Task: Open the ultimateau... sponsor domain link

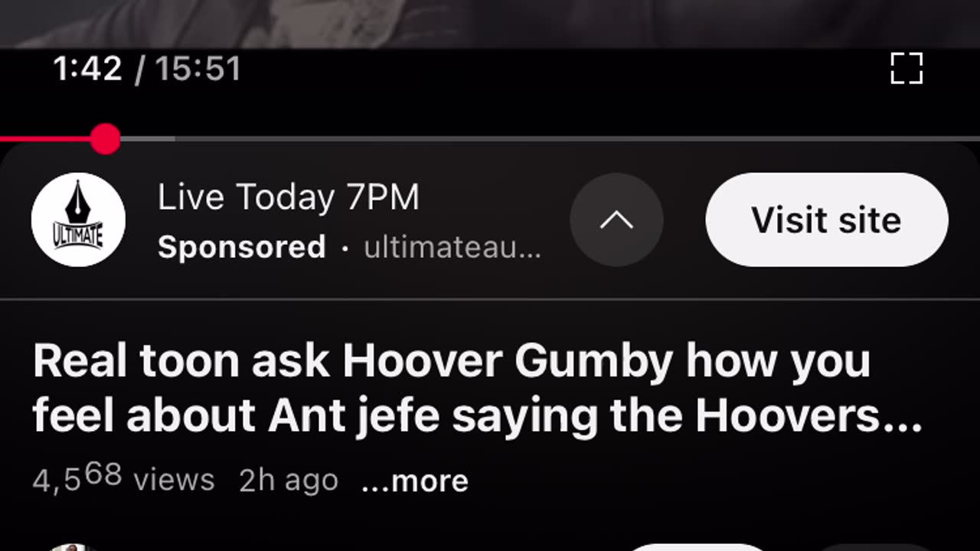Action: (452, 247)
